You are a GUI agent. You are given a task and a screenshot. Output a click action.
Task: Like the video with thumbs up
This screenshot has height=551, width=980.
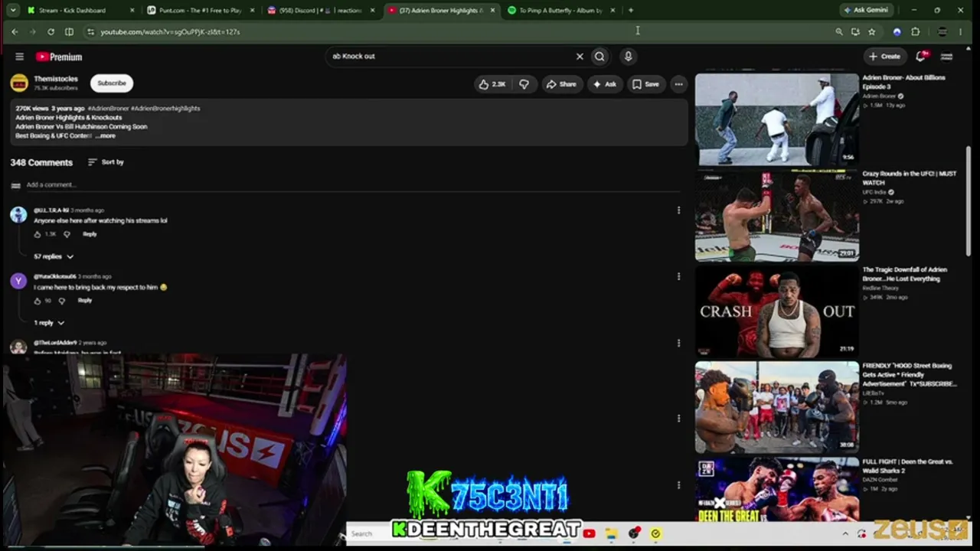click(492, 84)
